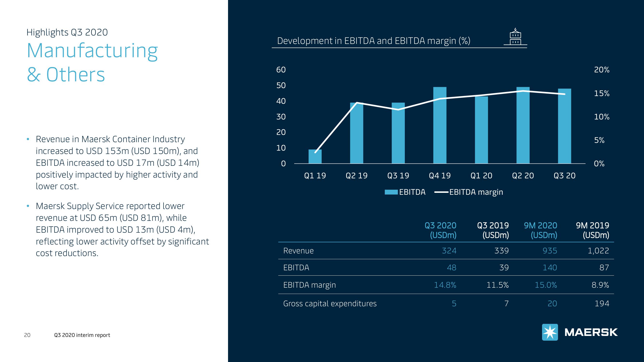Click the EBITDA value 48 in table

coord(451,268)
